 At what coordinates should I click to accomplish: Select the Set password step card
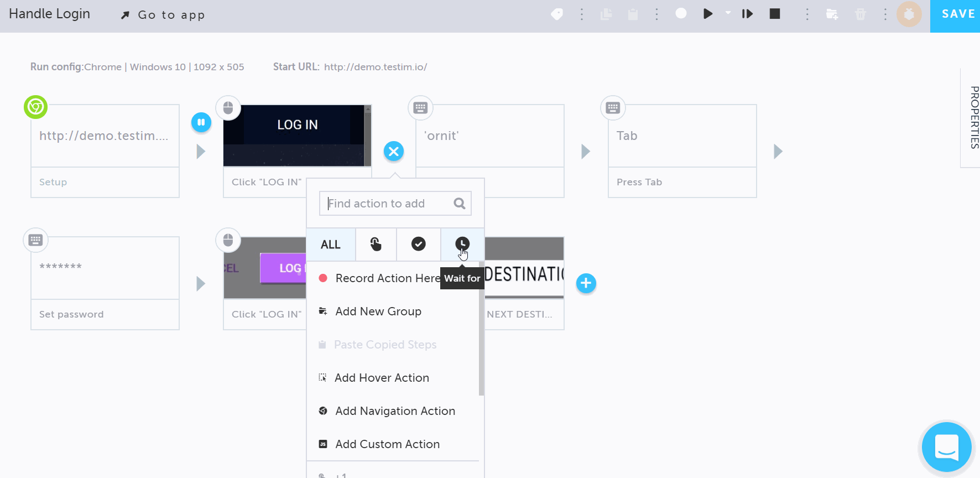[x=105, y=283]
